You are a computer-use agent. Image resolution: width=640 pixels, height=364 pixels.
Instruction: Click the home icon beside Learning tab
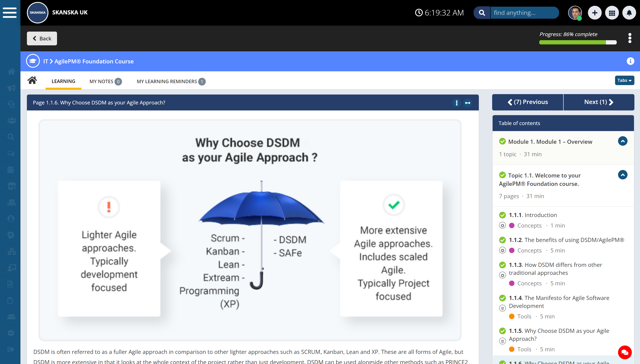[32, 81]
